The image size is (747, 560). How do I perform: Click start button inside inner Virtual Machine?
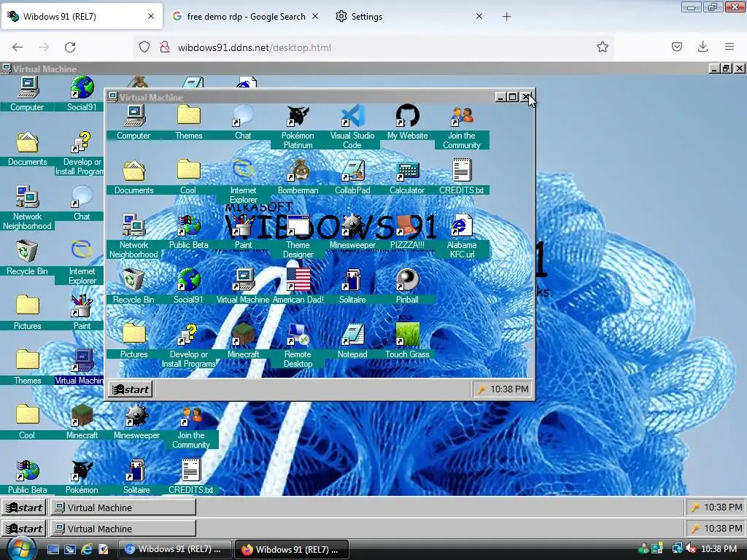(131, 389)
